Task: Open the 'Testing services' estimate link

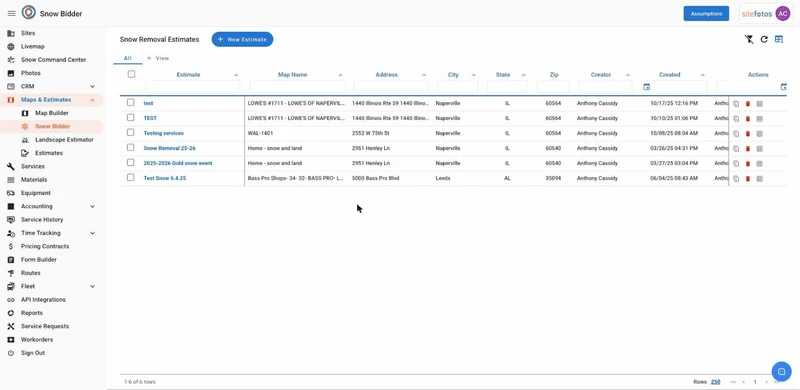Action: click(x=163, y=133)
